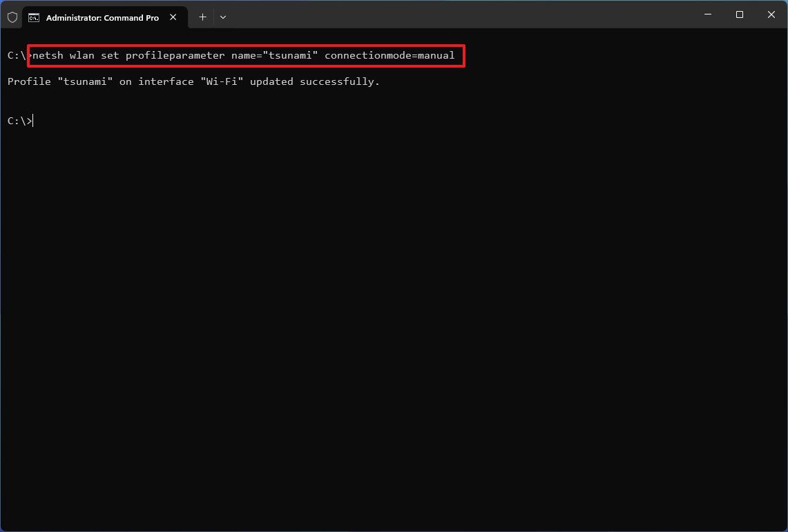
Task: Open a new terminal tab with the plus icon
Action: 202,17
